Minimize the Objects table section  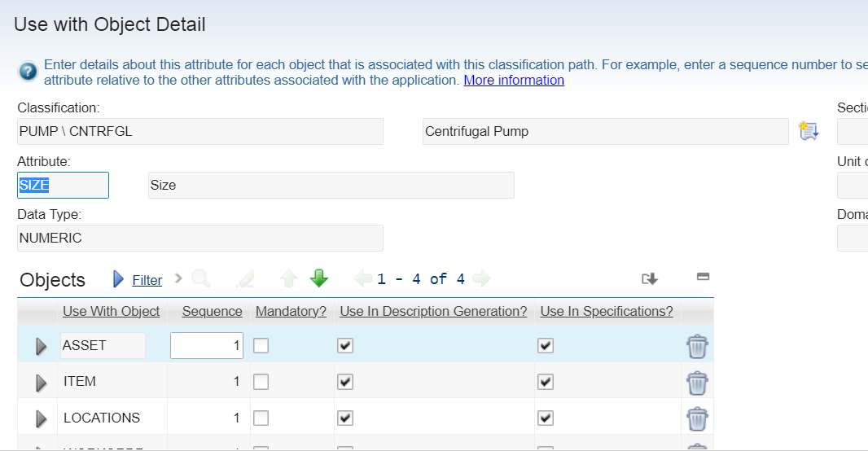(704, 277)
